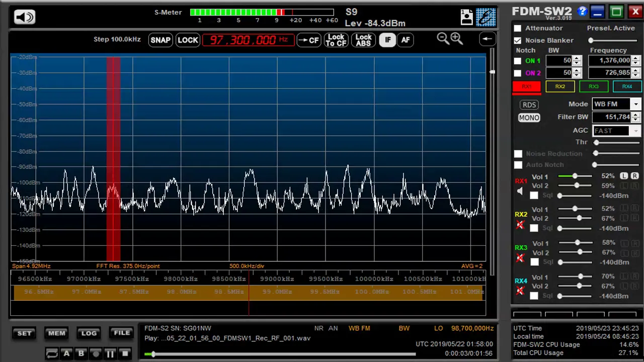Image resolution: width=644 pixels, height=362 pixels.
Task: Open the user profile page icon
Action: coord(466,17)
